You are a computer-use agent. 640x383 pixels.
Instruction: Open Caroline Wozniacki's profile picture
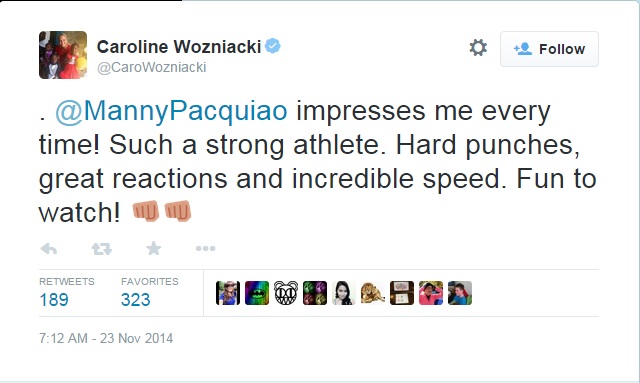[x=63, y=55]
